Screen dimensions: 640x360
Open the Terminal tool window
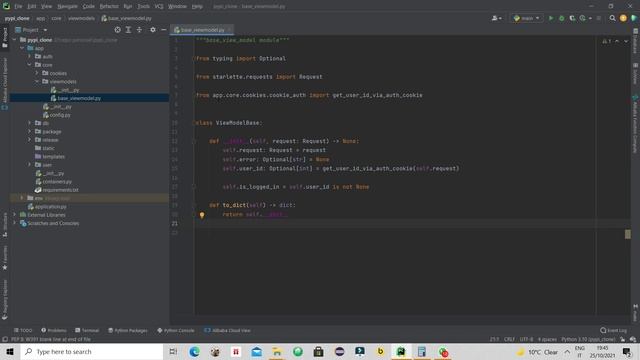pos(87,330)
